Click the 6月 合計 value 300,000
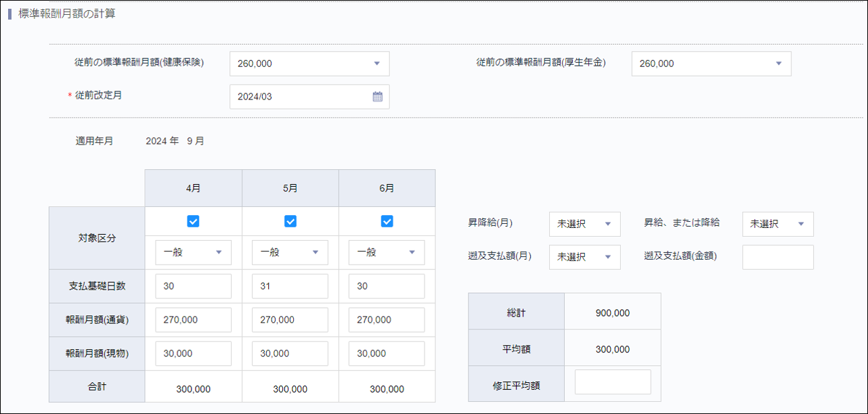Screen dimensions: 868x414 point(387,389)
